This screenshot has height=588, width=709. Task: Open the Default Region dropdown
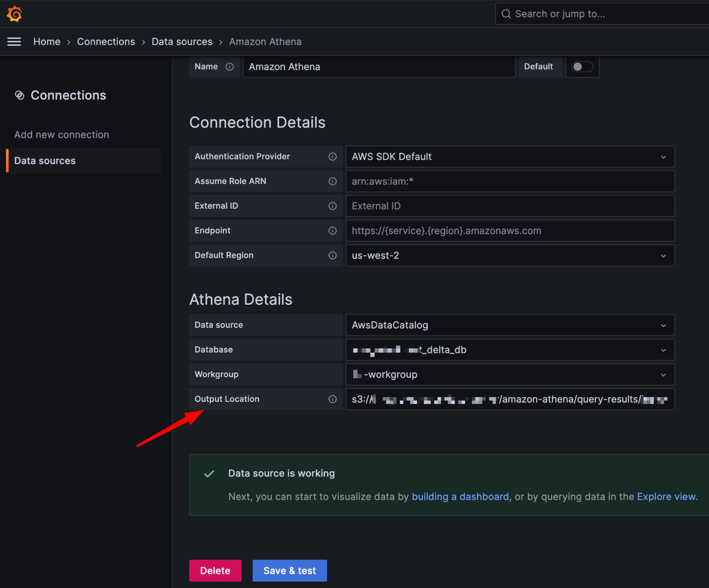pyautogui.click(x=663, y=255)
